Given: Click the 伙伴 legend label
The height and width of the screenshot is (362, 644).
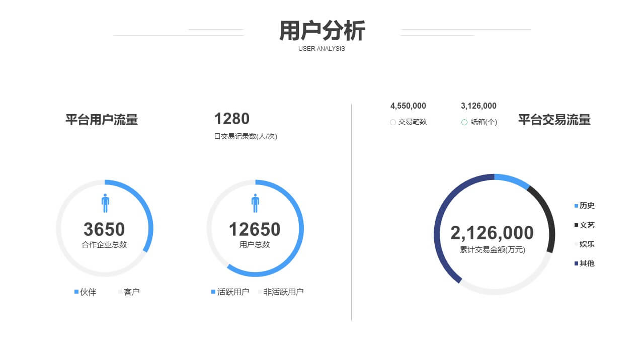Looking at the screenshot, I should [88, 292].
